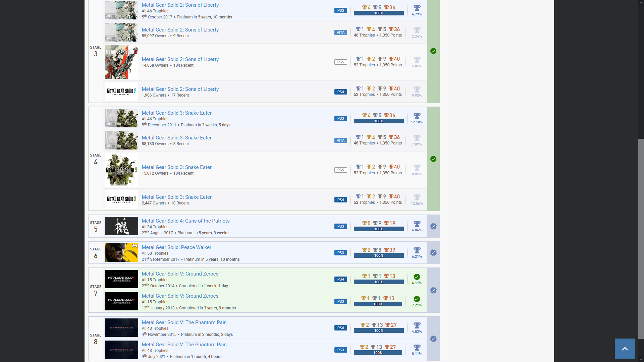Screen dimensions: 644x362
Task: Open Metal Gear Solid: Peace Walker link
Action: pyautogui.click(x=176, y=247)
